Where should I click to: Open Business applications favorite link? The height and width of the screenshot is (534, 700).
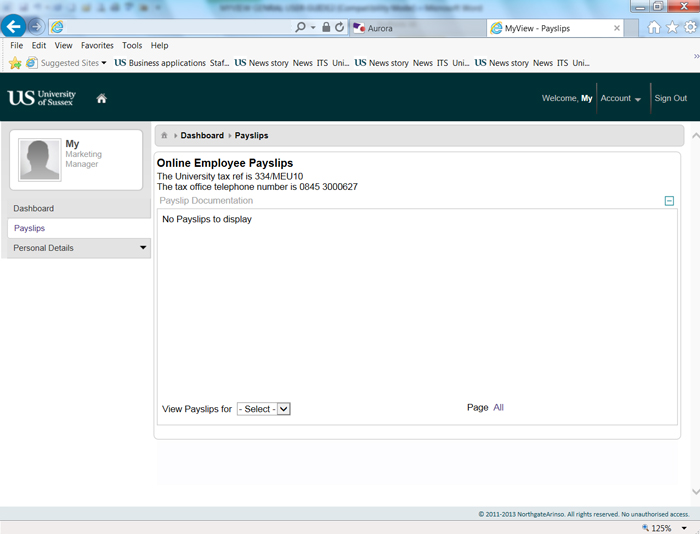pos(171,63)
